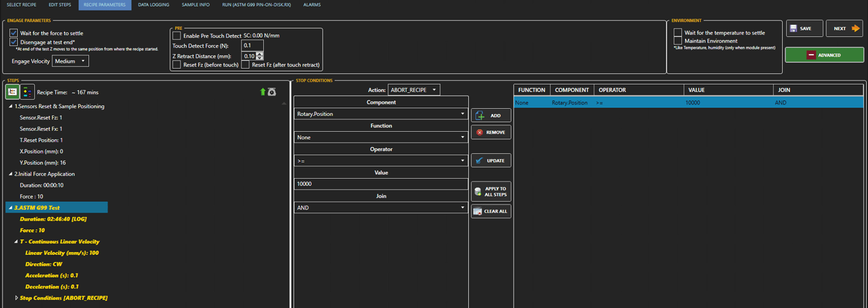Open Advanced settings

[x=824, y=55]
